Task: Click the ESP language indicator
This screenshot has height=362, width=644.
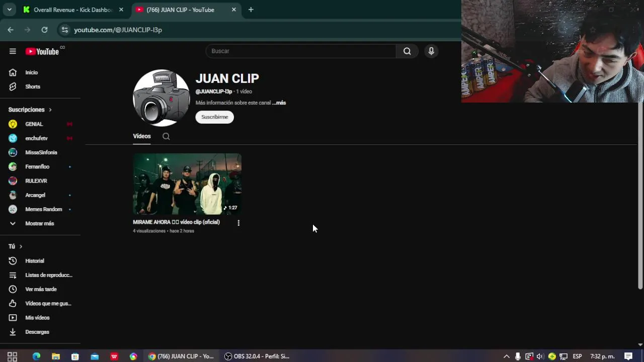Action: (577, 356)
